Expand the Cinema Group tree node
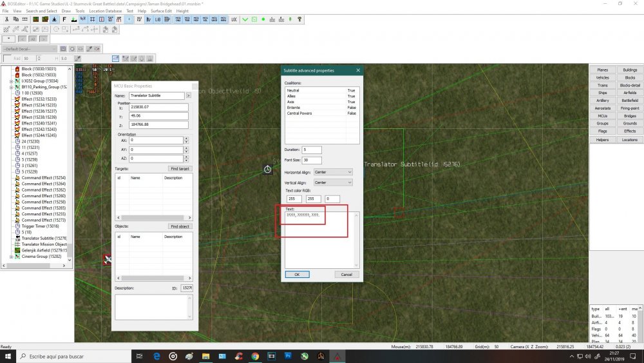Screen dimensions: 644x363 pyautogui.click(x=11, y=257)
